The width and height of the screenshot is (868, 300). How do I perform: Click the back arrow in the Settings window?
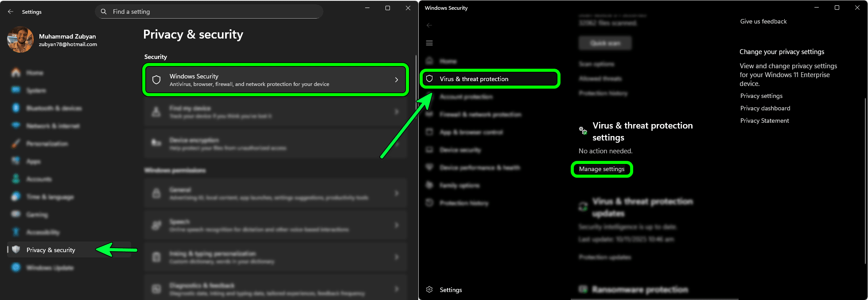11,12
